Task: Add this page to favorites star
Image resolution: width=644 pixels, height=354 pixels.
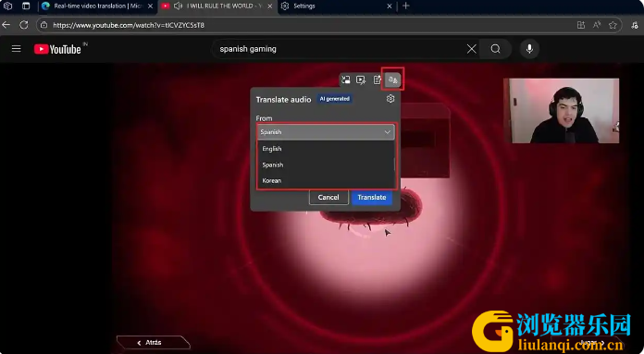Action: 613,25
